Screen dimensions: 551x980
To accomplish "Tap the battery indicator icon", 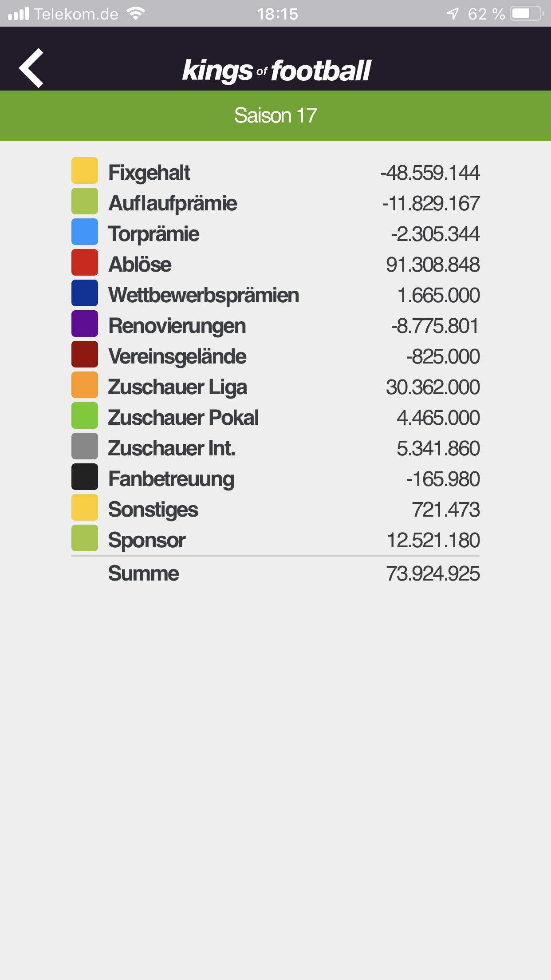I will 527,14.
